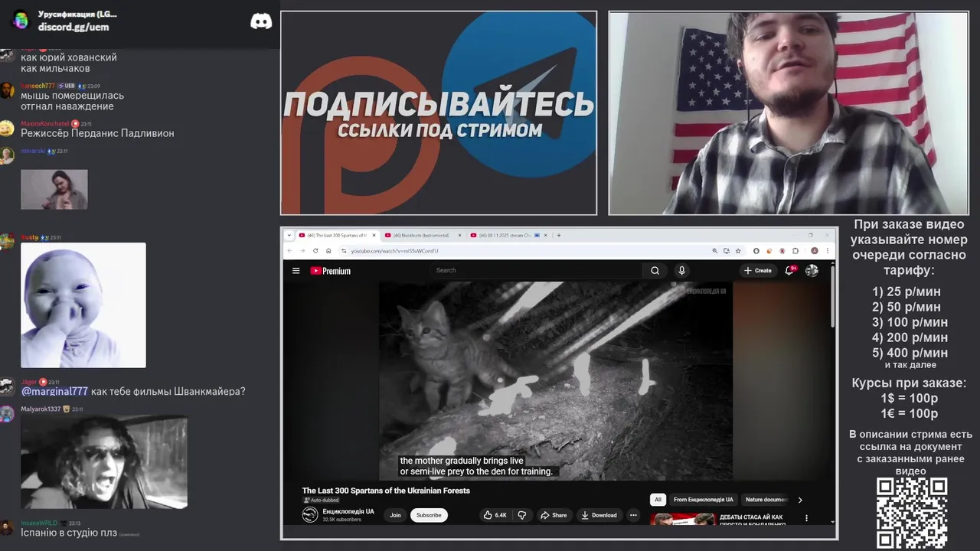This screenshot has height=551, width=980.
Task: Click the discord.gg/uem invite text
Action: tap(73, 27)
